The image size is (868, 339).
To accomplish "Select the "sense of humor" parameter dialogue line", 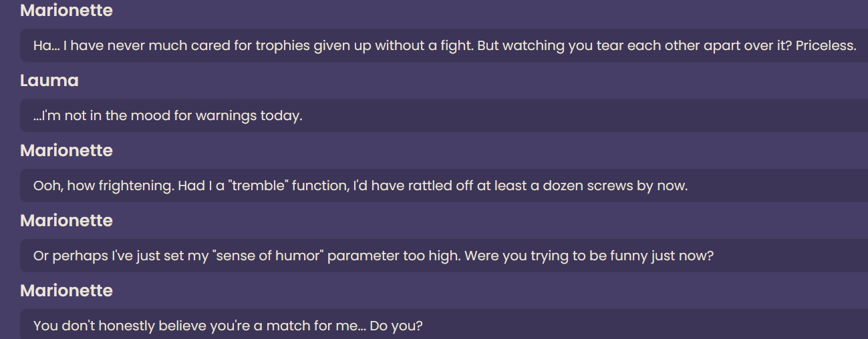I will [x=444, y=256].
